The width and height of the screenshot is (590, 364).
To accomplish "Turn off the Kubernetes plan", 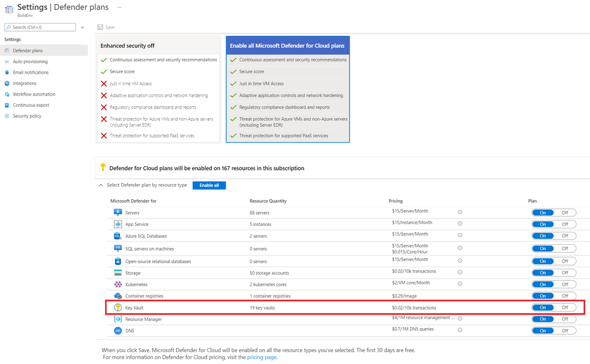I will point(565,284).
